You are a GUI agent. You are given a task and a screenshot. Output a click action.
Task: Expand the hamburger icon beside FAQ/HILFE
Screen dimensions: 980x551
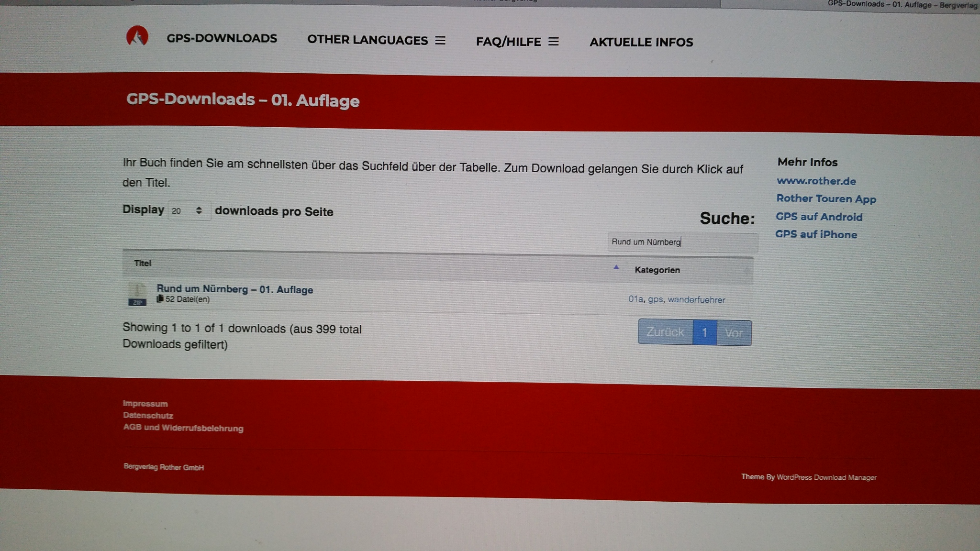pos(554,42)
